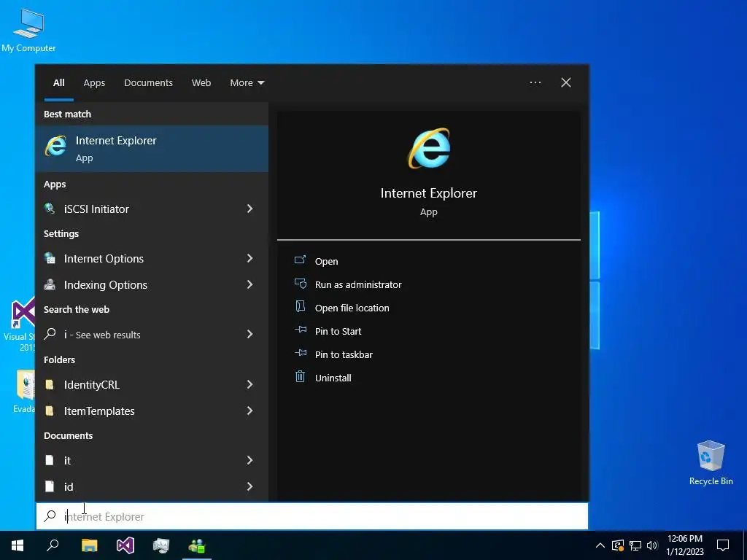This screenshot has height=560, width=747.
Task: Select the All search tab
Action: click(58, 83)
